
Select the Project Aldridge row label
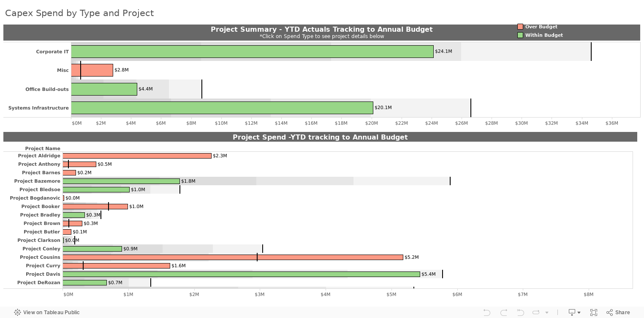click(39, 156)
